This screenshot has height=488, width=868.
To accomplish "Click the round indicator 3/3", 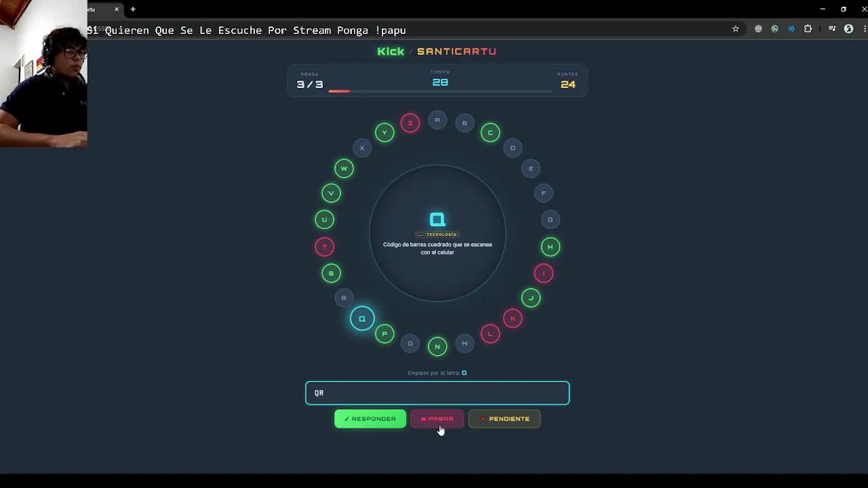I will tap(310, 85).
